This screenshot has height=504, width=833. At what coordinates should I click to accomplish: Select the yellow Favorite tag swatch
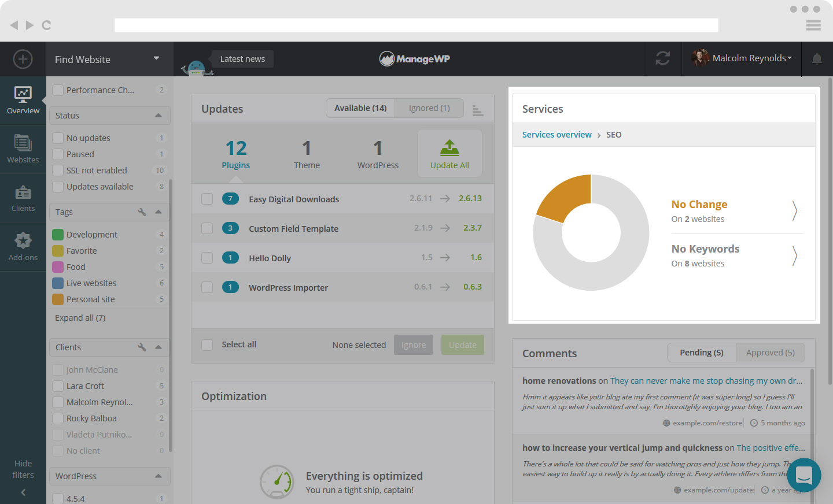point(58,251)
